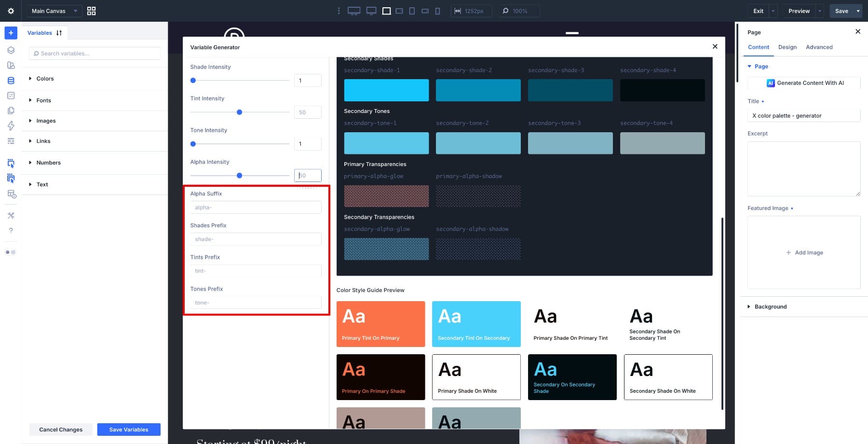Click the Save button
The height and width of the screenshot is (444, 868).
click(x=841, y=11)
